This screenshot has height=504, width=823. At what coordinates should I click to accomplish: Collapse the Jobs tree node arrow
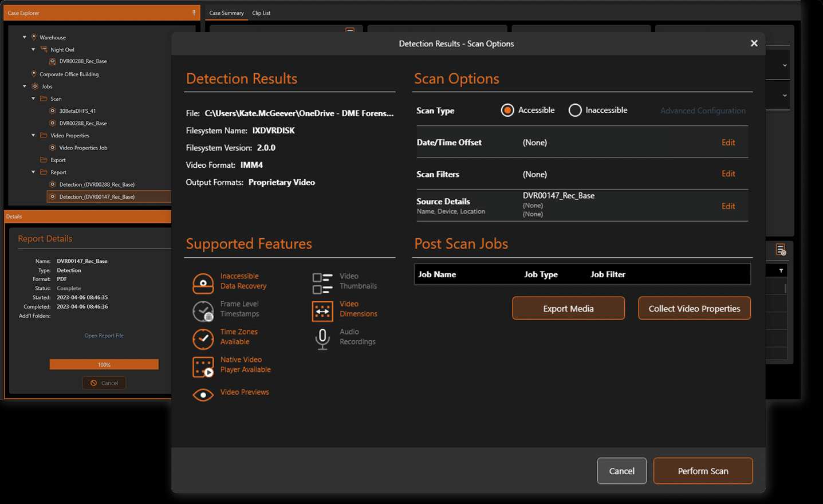tap(25, 86)
